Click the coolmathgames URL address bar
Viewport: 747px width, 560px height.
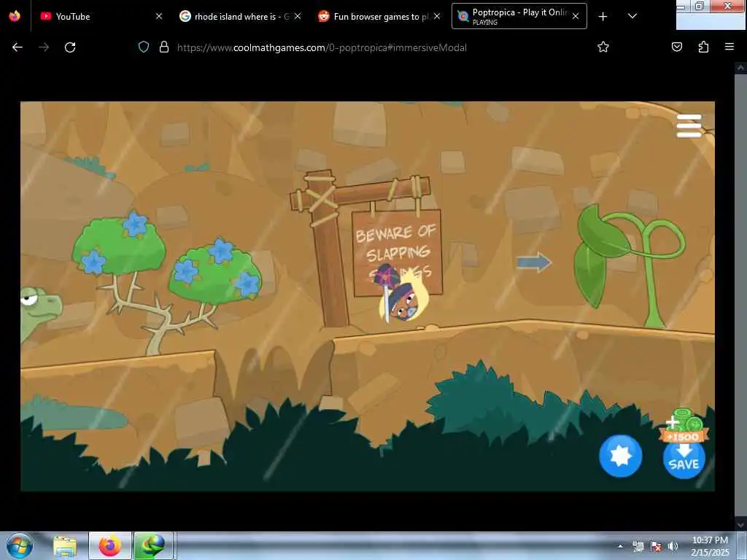322,47
